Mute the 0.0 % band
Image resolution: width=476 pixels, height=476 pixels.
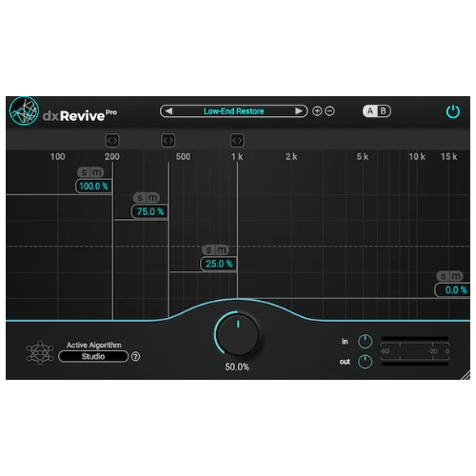coord(456,276)
